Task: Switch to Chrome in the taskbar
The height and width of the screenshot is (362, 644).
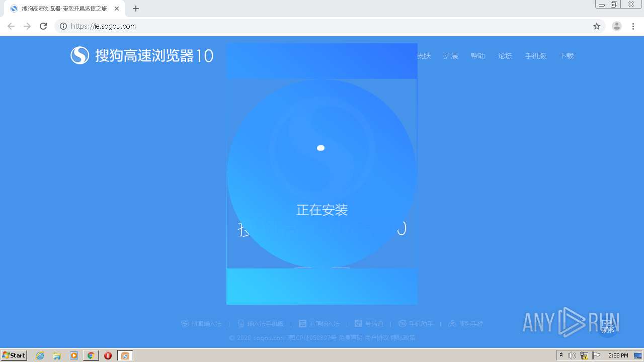Action: (91, 355)
